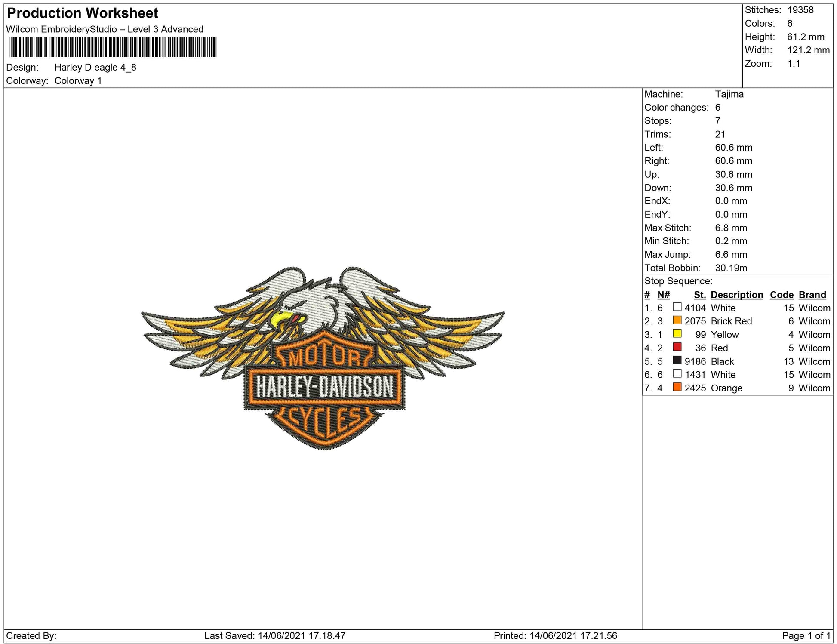This screenshot has height=644, width=837.
Task: Click the Production Worksheet title
Action: click(x=83, y=13)
